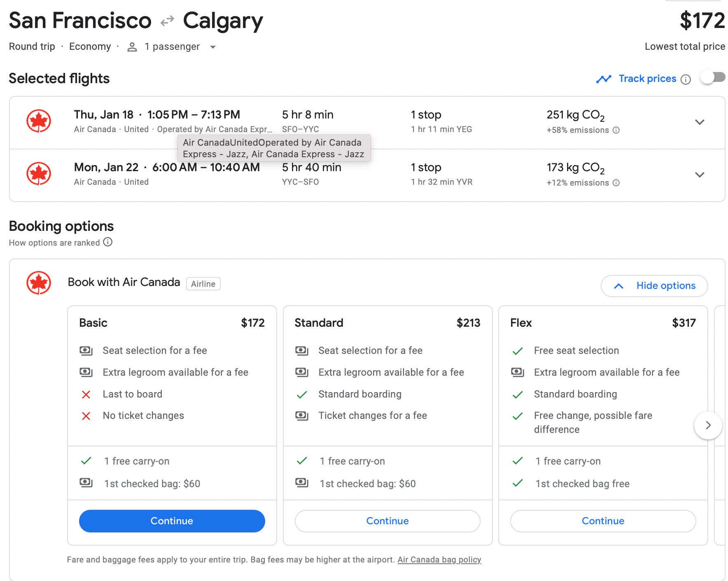Click the Track prices link text
Image resolution: width=728 pixels, height=581 pixels.
pyautogui.click(x=647, y=79)
